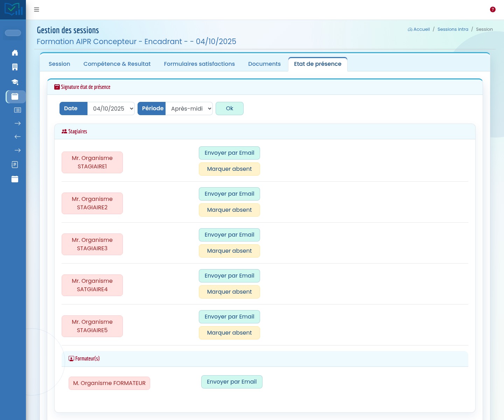Click the right arrow directly above the notebook icon

(x=17, y=150)
